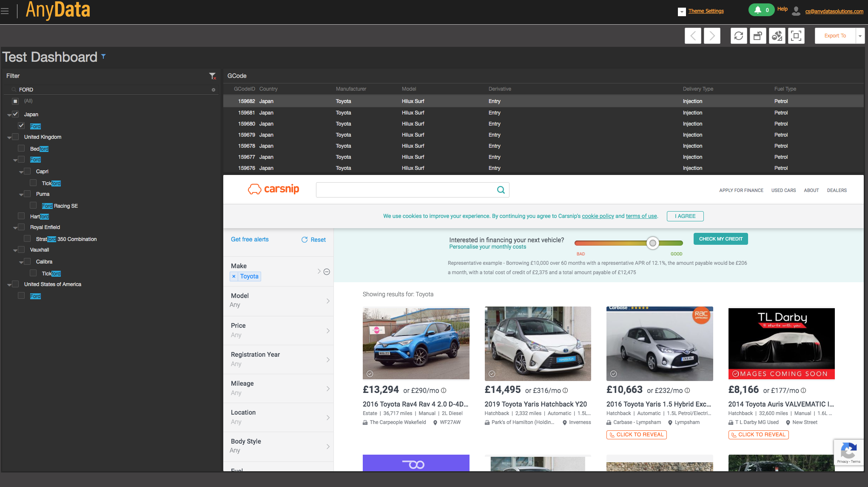Viewport: 868px width, 487px height.
Task: Click the carsnip search magnifier icon
Action: click(501, 190)
